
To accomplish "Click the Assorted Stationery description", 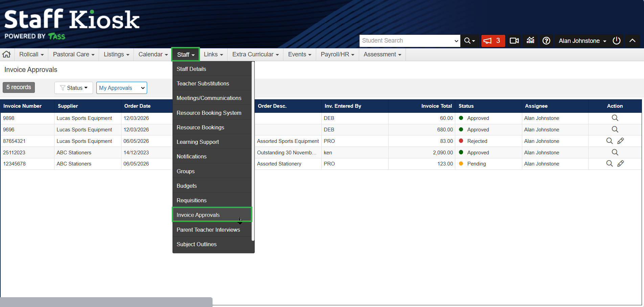I will tap(279, 164).
